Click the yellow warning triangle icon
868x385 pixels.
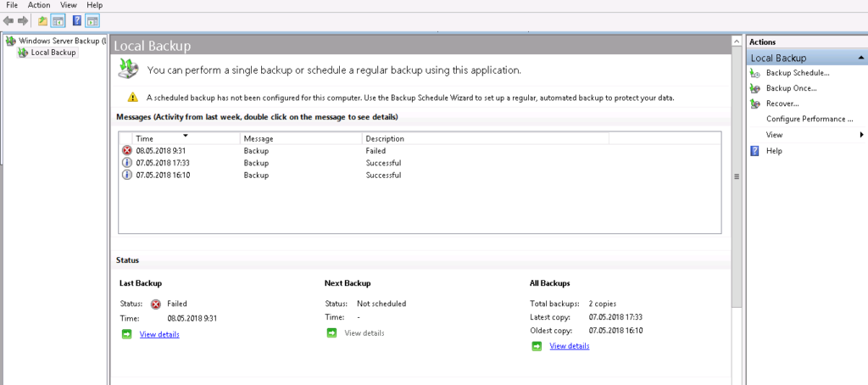pos(133,98)
